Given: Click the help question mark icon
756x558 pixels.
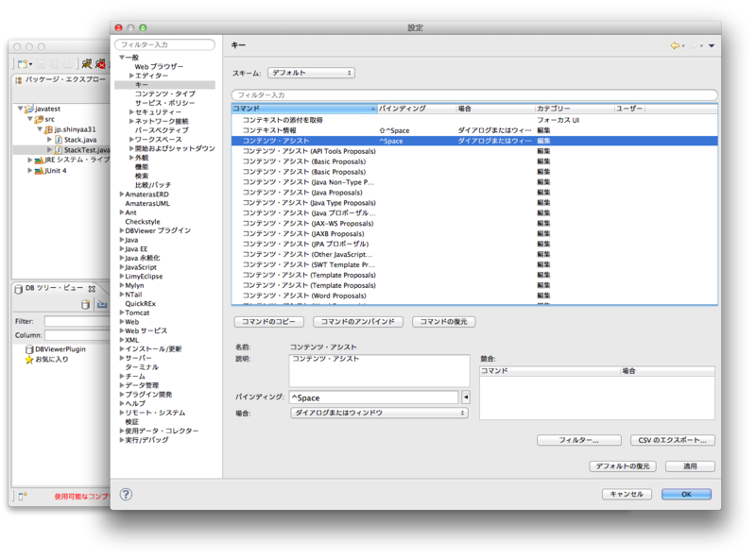Looking at the screenshot, I should tap(126, 494).
